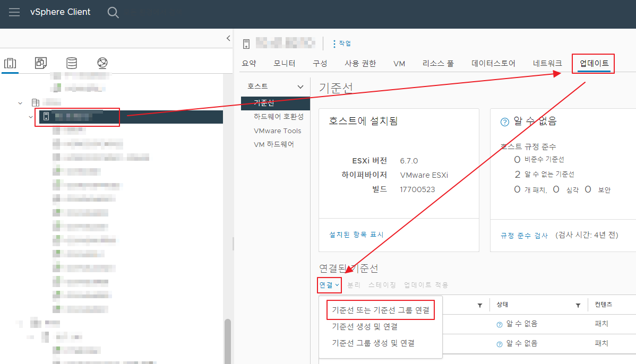Viewport: 636px width, 364px height.
Task: Collapse the selected host tree node
Action: 30,117
